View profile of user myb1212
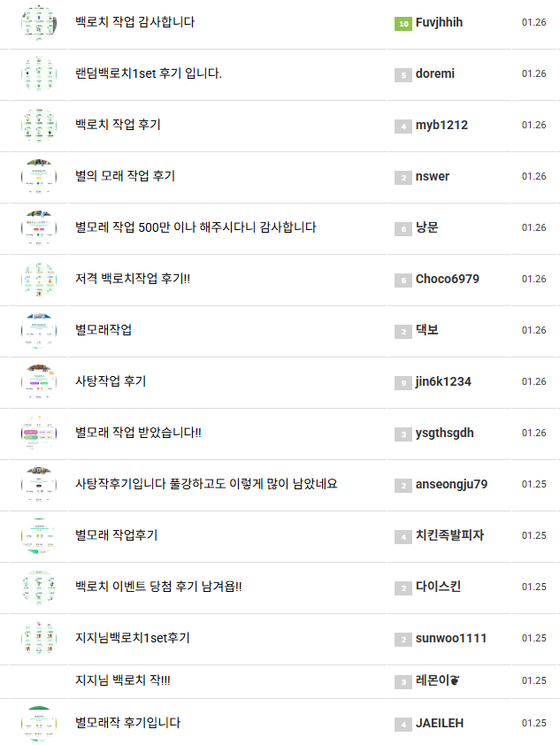Image resolution: width=560 pixels, height=745 pixels. (441, 125)
